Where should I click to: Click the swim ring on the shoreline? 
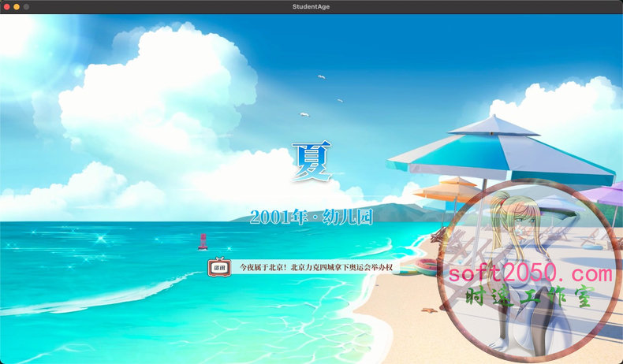427,265
